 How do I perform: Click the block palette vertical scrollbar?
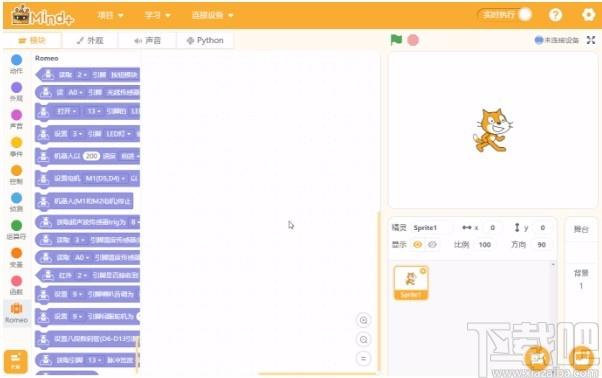point(137,355)
